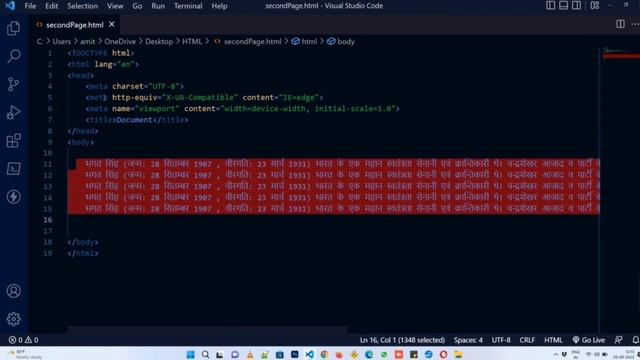The height and width of the screenshot is (360, 640).
Task: Toggle the secondary side bar layout button
Action: tap(576, 5)
